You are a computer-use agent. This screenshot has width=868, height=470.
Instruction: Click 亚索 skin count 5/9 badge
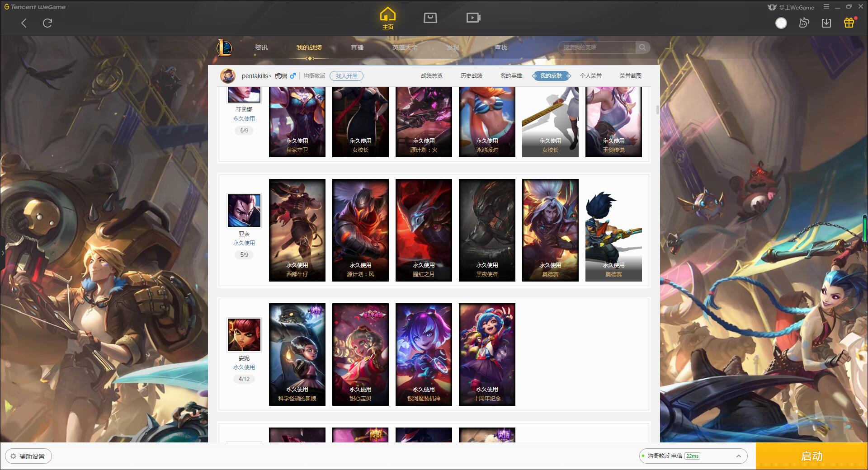tap(244, 254)
